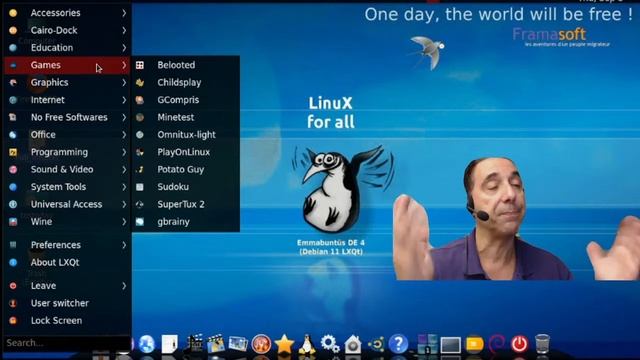Expand the Cairo-Dock submenu arrow
Image resolution: width=640 pixels, height=360 pixels.
click(x=124, y=30)
